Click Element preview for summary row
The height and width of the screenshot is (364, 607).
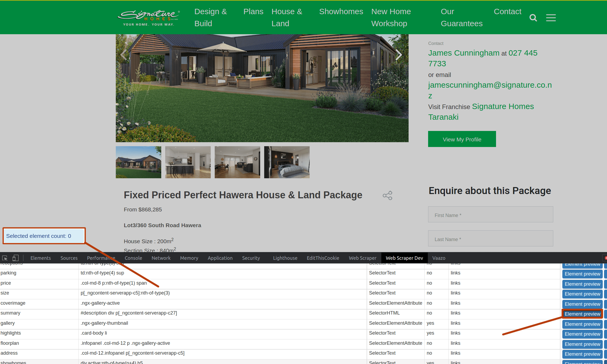pyautogui.click(x=582, y=314)
